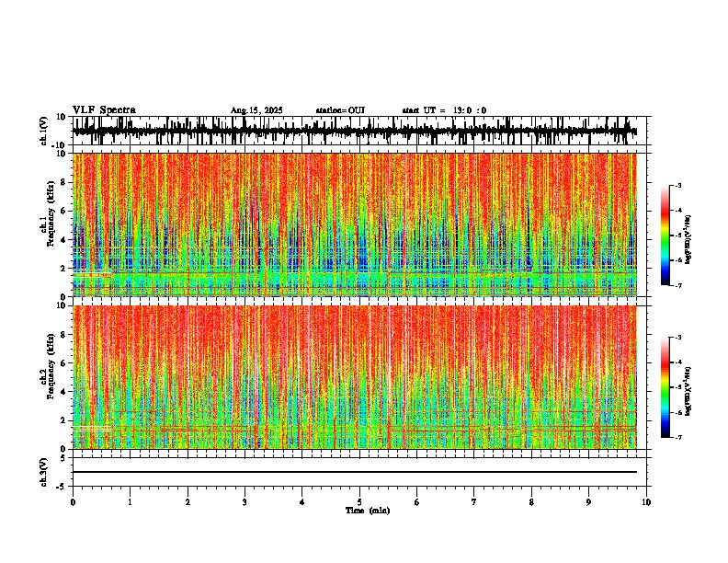The image size is (728, 563).
Task: Click the "ch.3(V)" axis label
Action: [x=44, y=472]
